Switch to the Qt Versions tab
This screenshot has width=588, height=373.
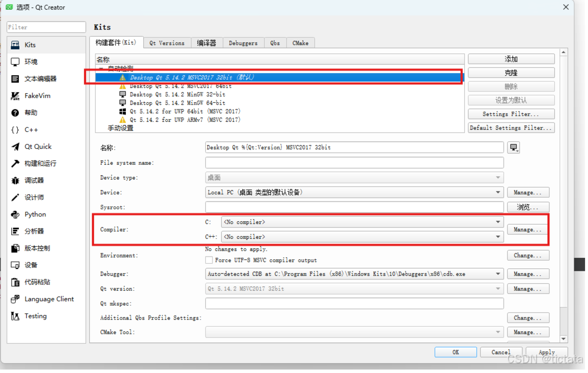point(167,43)
